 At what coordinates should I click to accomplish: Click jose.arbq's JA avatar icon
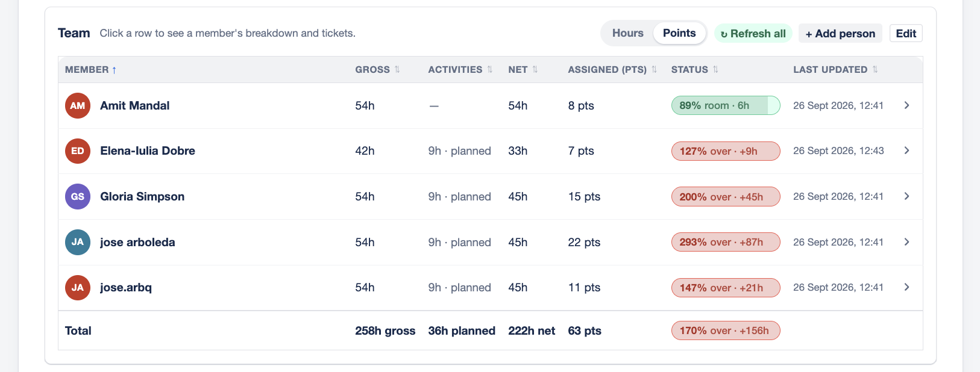click(x=78, y=287)
